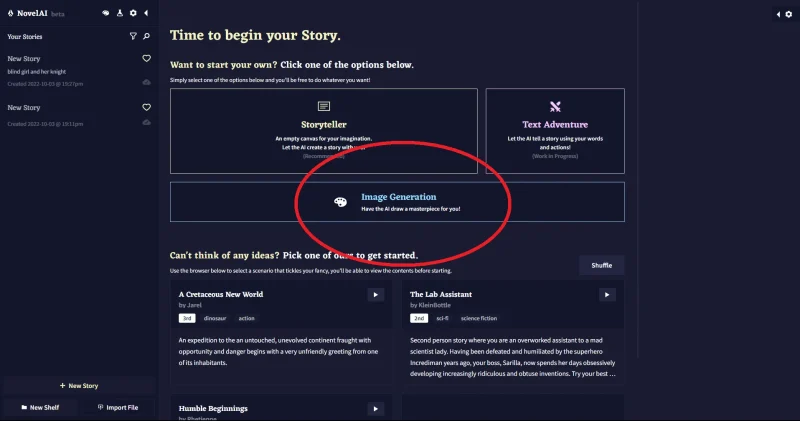Preview A Cretaceous New World scenario
This screenshot has height=421, width=800.
pos(376,294)
